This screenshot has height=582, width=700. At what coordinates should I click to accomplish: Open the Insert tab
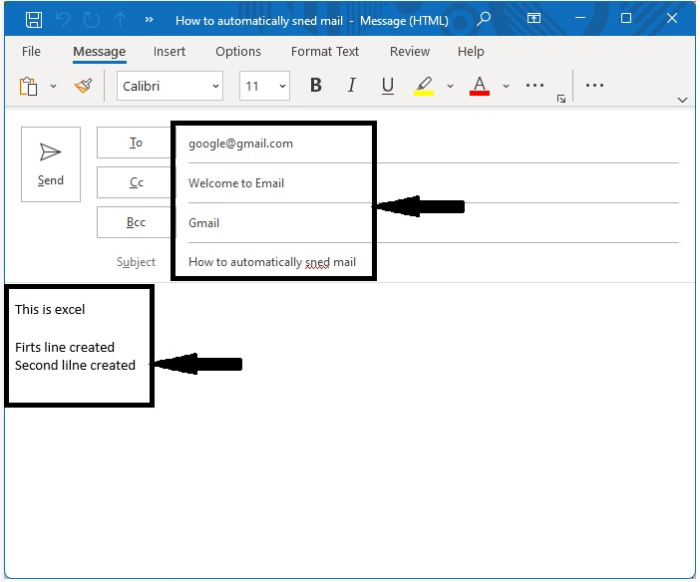(169, 51)
